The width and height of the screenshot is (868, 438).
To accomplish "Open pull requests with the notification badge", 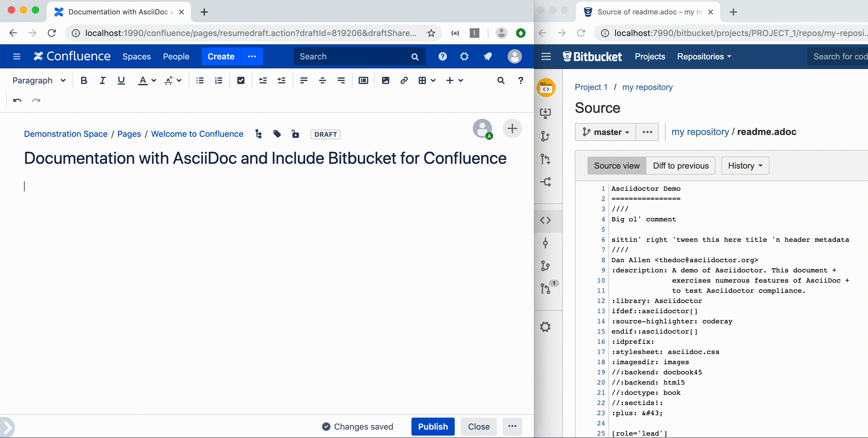I will (546, 288).
